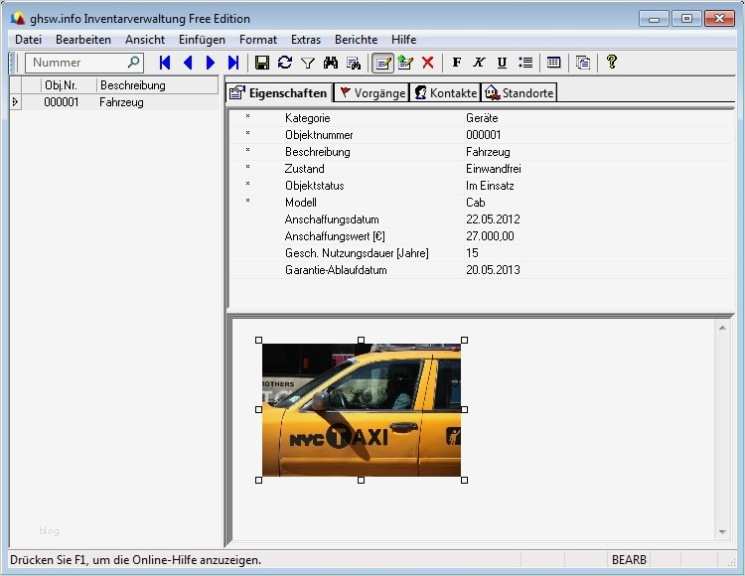The width and height of the screenshot is (745, 576).
Task: Click the scroll-down arrow in the image pane
Action: (x=722, y=532)
